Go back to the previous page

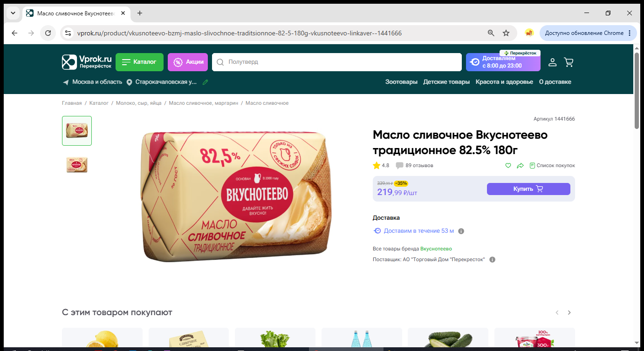tap(14, 33)
